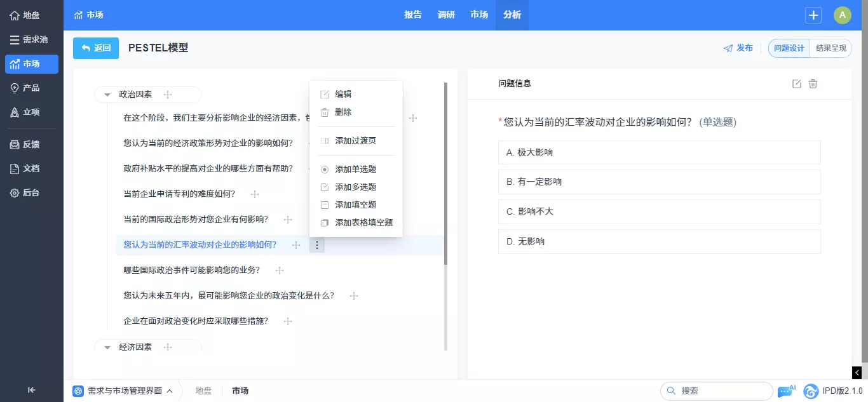868x402 pixels.
Task: Open the AI chat assistant icon
Action: tap(787, 391)
